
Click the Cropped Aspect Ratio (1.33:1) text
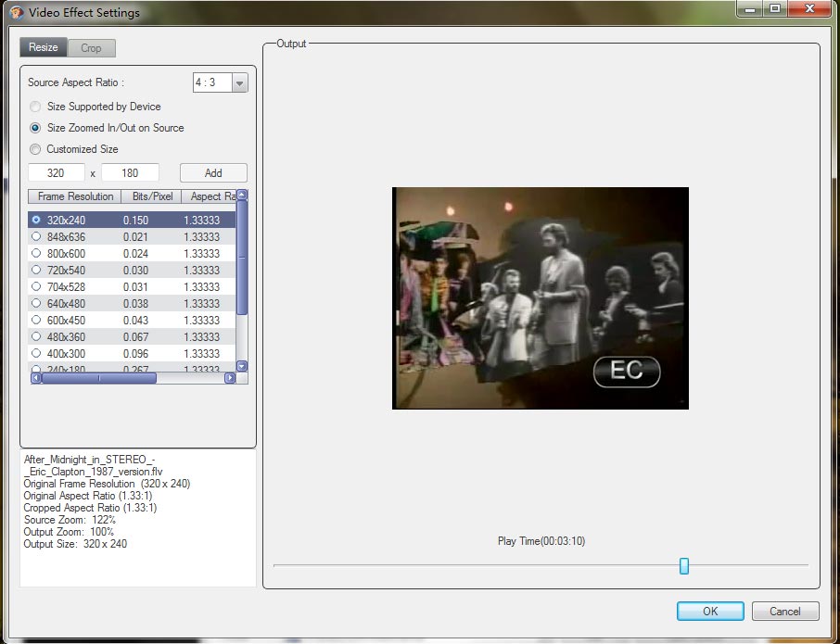click(90, 508)
